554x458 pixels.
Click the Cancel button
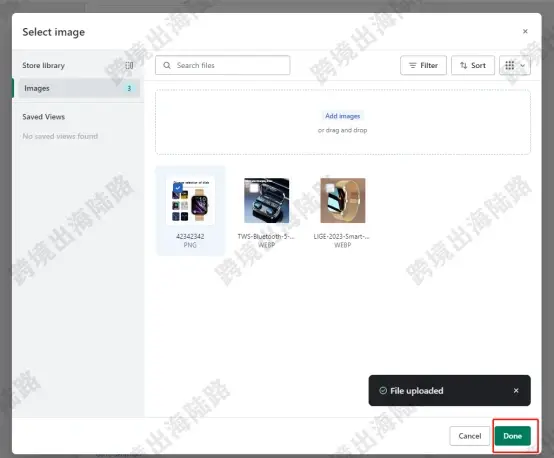pos(470,436)
